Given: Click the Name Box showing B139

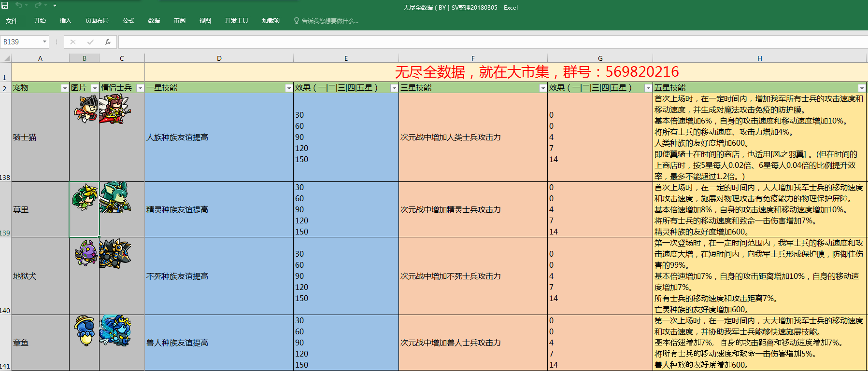Looking at the screenshot, I should (21, 42).
